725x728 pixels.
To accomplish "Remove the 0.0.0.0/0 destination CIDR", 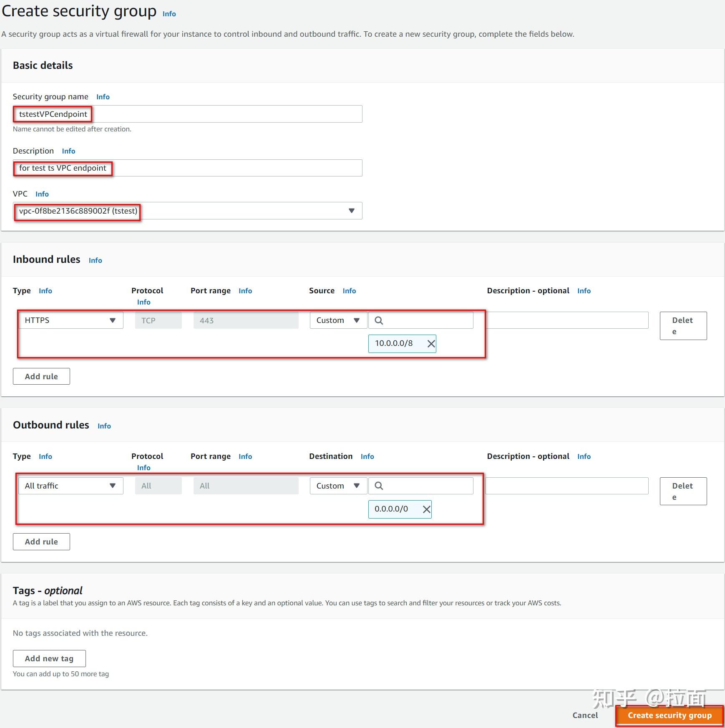I will pos(426,509).
